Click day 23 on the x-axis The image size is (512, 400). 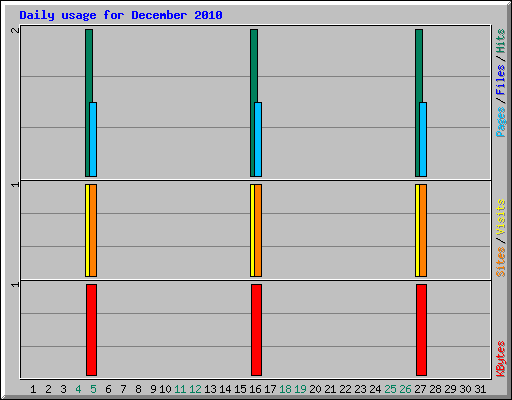tap(360, 389)
